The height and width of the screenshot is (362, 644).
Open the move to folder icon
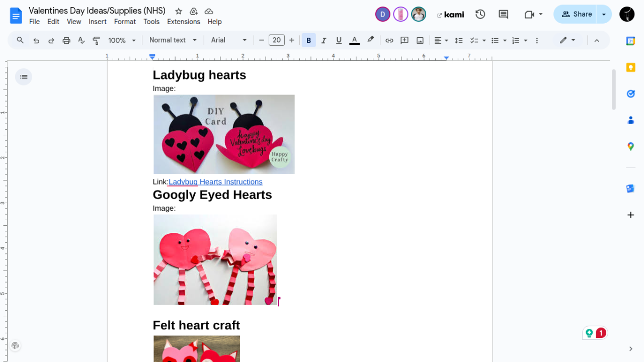click(194, 11)
